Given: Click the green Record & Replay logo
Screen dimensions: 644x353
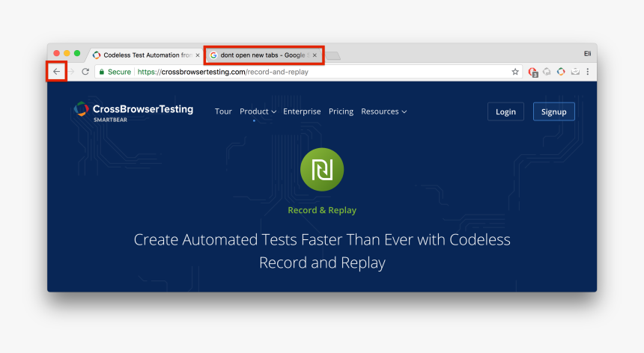Looking at the screenshot, I should (x=322, y=169).
